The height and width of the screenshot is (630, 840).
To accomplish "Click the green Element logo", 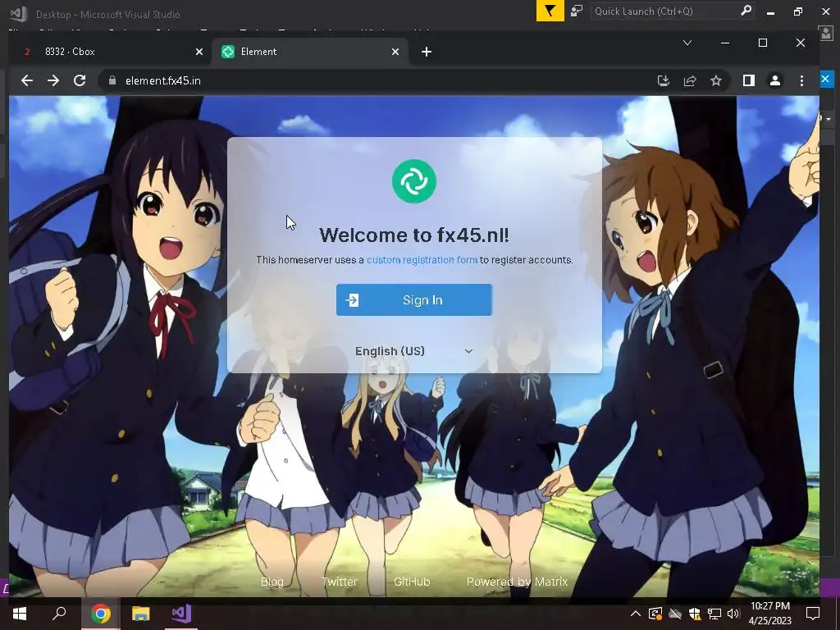I will click(414, 181).
